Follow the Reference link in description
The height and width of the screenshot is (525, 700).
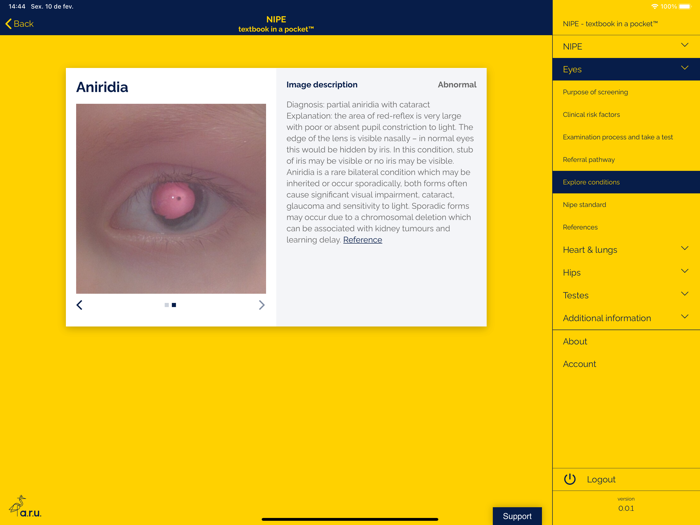[x=362, y=240]
